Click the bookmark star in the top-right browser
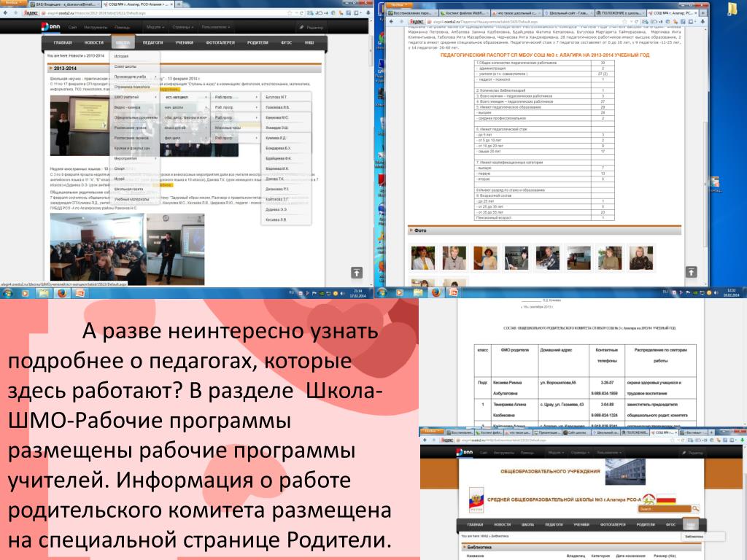747x560 pixels. 623,21
